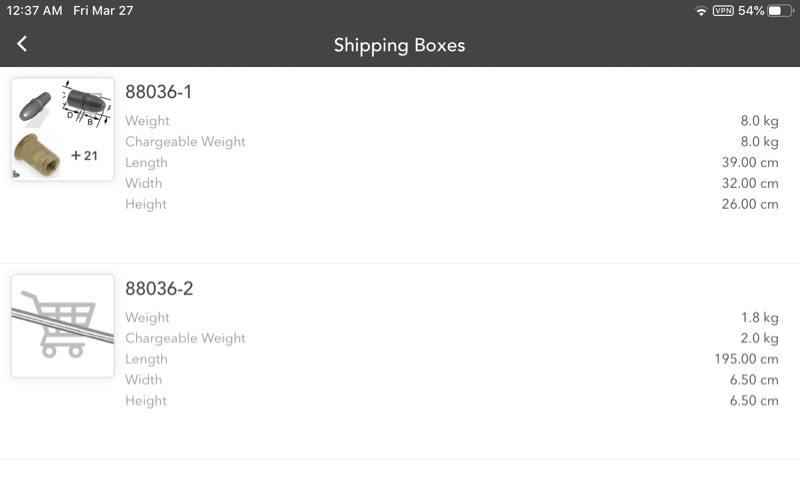
Task: Tap the back arrow icon
Action: [x=22, y=44]
